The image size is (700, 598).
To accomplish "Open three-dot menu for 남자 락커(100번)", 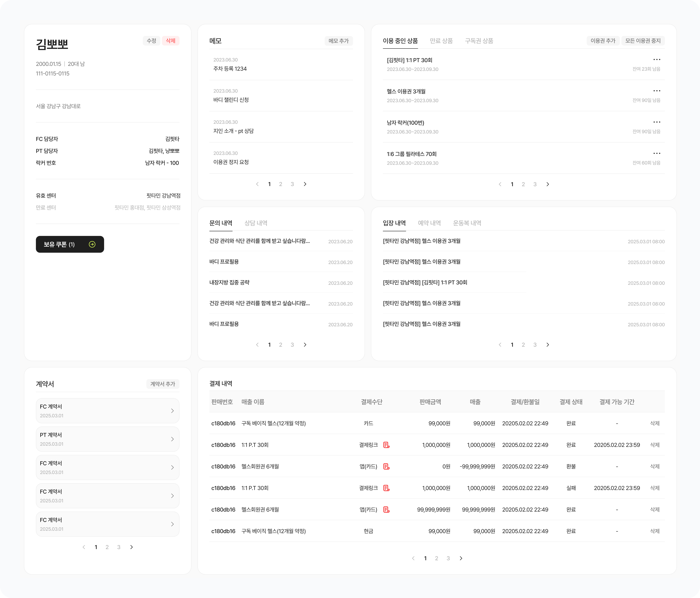I will [656, 122].
